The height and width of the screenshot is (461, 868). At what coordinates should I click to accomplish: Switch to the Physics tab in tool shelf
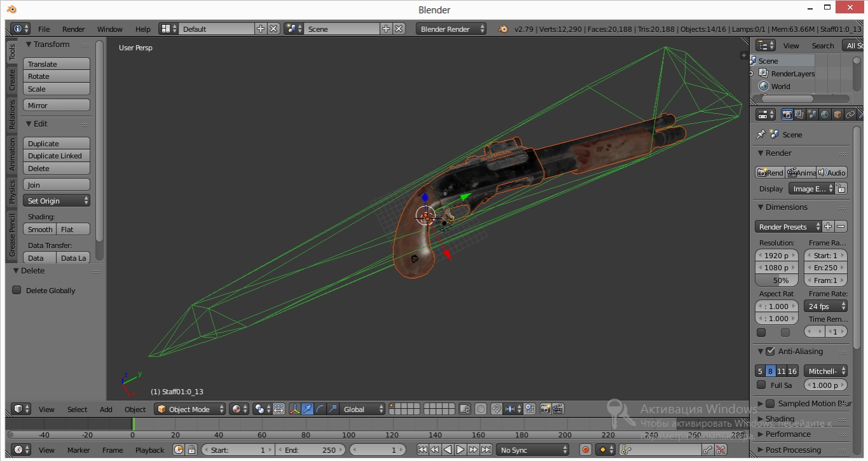12,191
